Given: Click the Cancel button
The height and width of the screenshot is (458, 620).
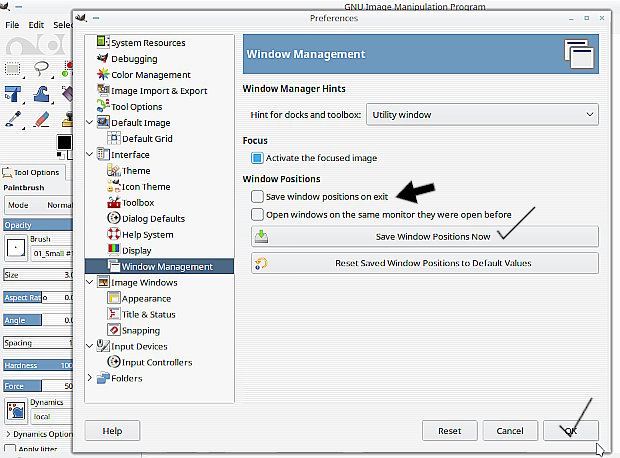Looking at the screenshot, I should click(x=510, y=430).
